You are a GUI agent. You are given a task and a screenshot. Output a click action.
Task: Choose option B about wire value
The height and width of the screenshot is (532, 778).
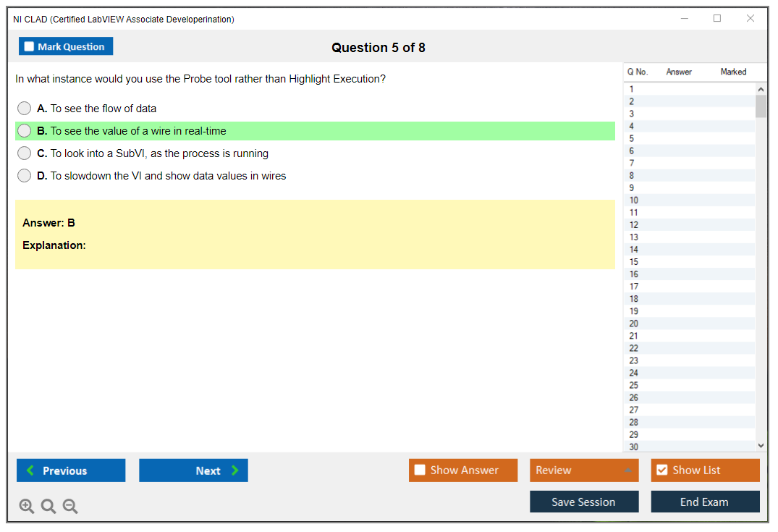click(x=25, y=131)
